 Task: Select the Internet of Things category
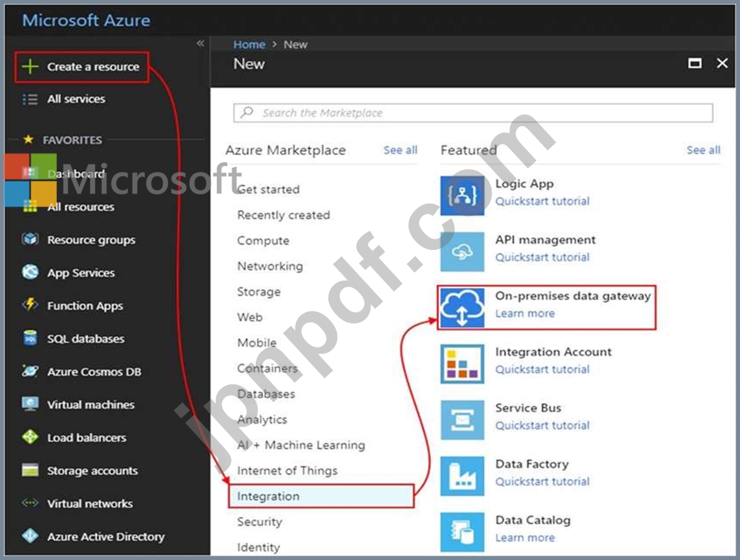click(287, 471)
